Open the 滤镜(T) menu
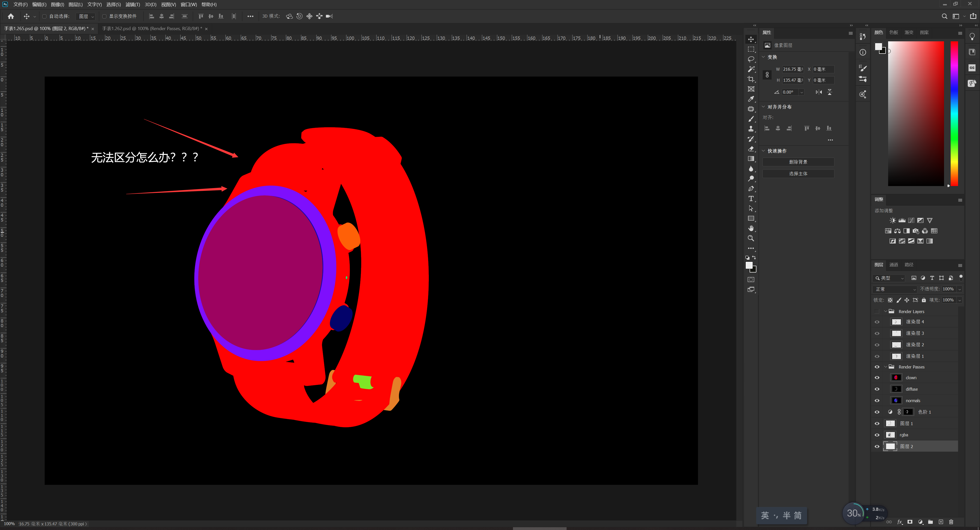Viewport: 980px width, 530px height. [x=132, y=5]
